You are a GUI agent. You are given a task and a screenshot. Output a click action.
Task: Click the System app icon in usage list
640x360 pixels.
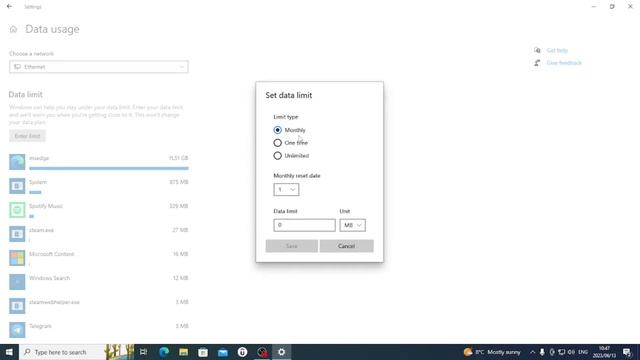17,186
